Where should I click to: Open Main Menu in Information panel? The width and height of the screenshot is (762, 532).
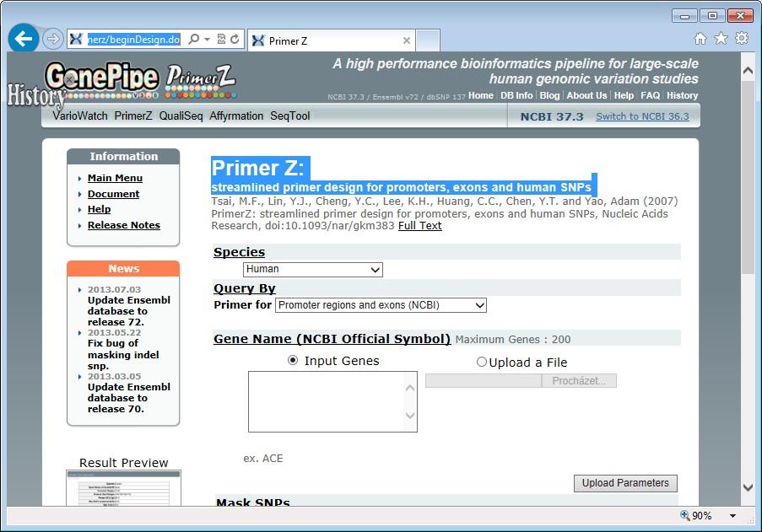click(x=115, y=178)
